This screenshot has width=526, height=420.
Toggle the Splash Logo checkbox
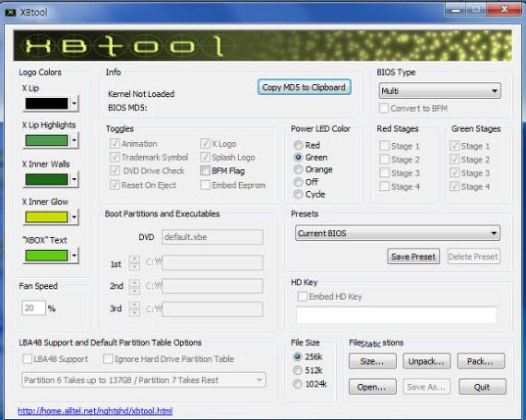(205, 157)
